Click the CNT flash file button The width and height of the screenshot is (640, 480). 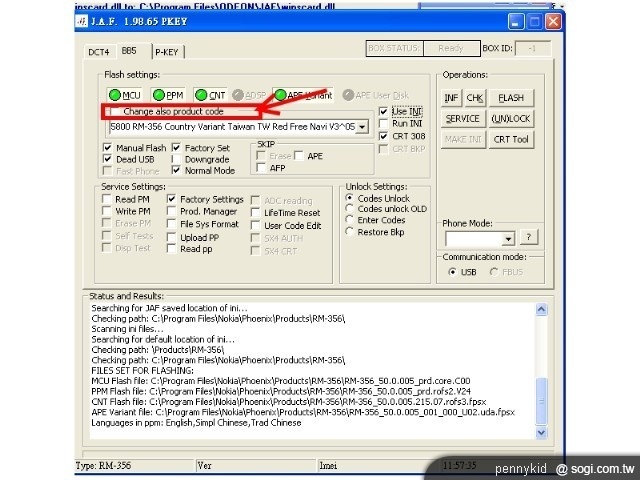pos(211,95)
